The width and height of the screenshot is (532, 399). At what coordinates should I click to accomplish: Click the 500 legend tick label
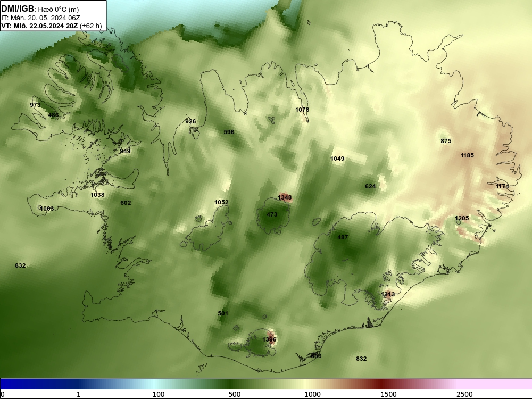(x=235, y=394)
